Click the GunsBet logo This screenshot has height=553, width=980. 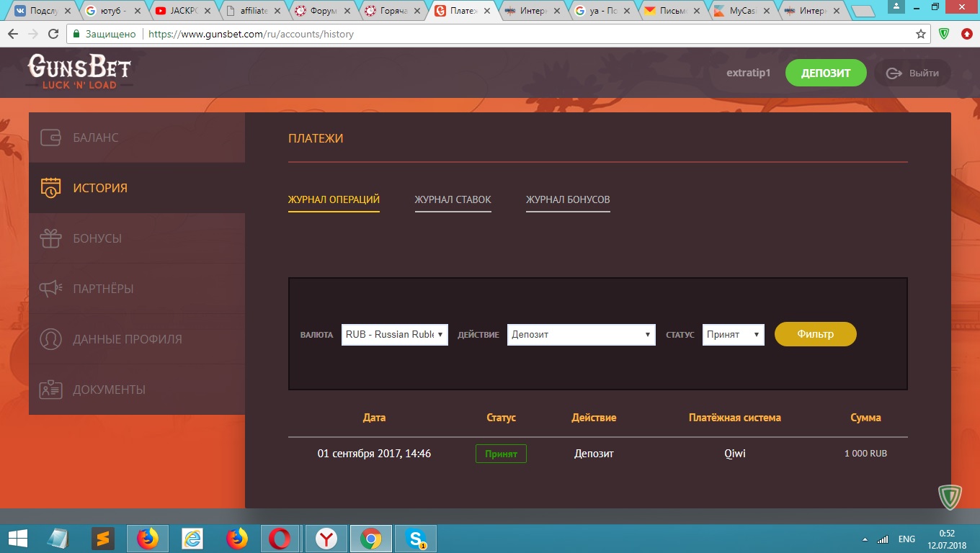tap(79, 72)
